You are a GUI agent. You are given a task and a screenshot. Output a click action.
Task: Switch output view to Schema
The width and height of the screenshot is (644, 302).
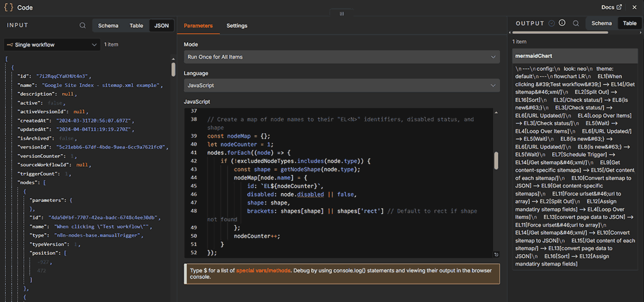[602, 23]
